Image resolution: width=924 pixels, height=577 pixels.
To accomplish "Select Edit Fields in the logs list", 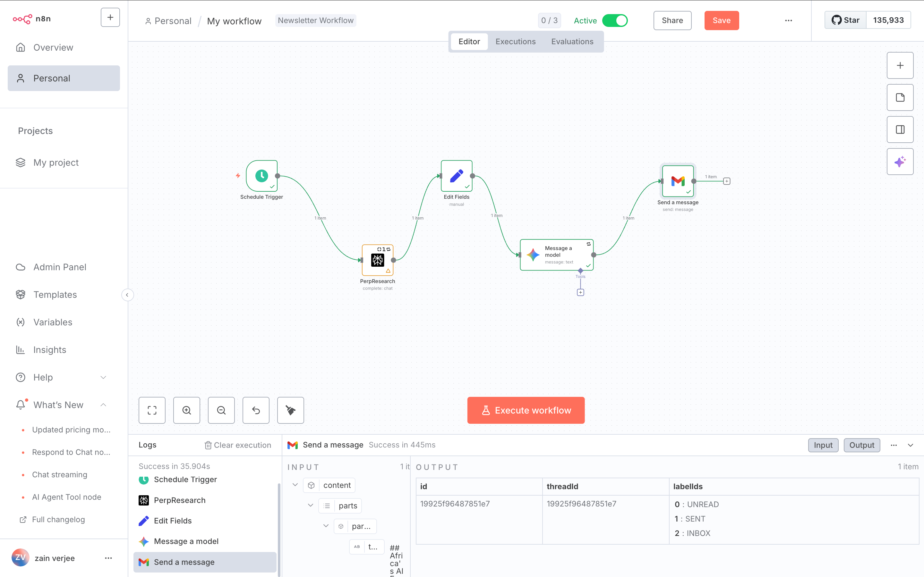I will [x=173, y=521].
